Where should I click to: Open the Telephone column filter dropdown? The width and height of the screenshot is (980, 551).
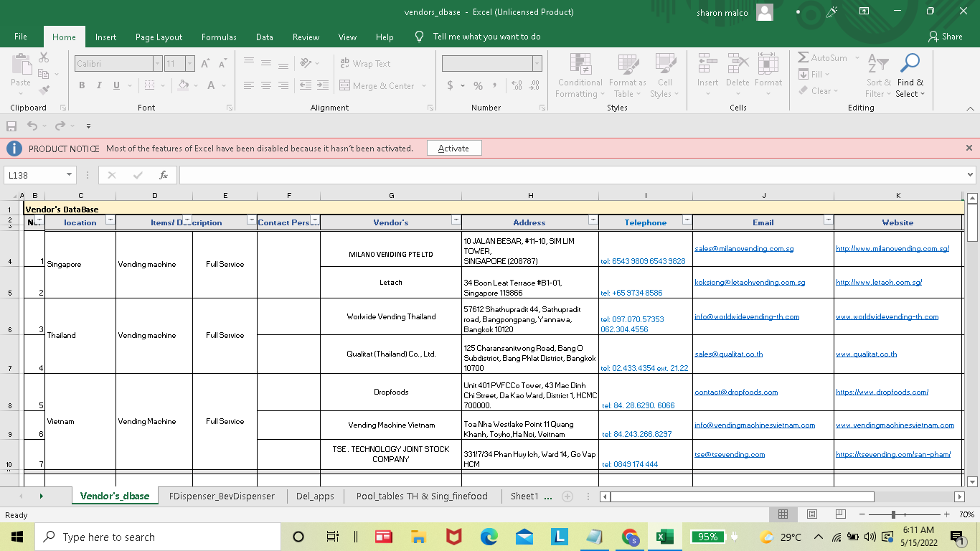click(x=687, y=220)
